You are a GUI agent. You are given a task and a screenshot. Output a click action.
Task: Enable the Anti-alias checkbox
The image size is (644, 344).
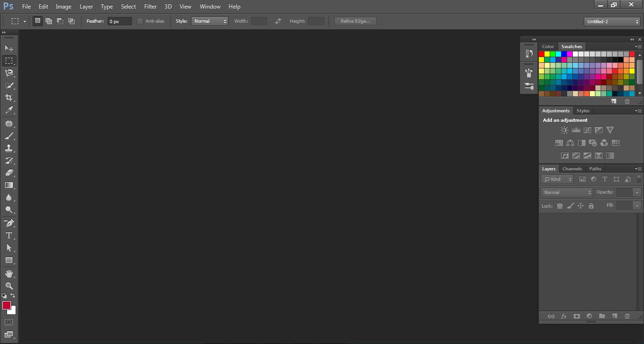[140, 21]
